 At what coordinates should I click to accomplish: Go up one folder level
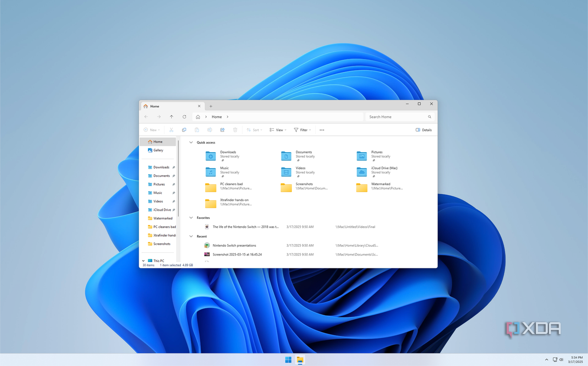click(172, 117)
